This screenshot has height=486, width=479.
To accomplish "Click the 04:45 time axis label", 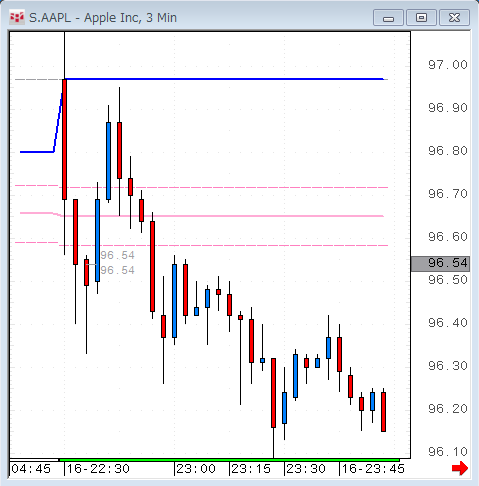I will click(31, 469).
